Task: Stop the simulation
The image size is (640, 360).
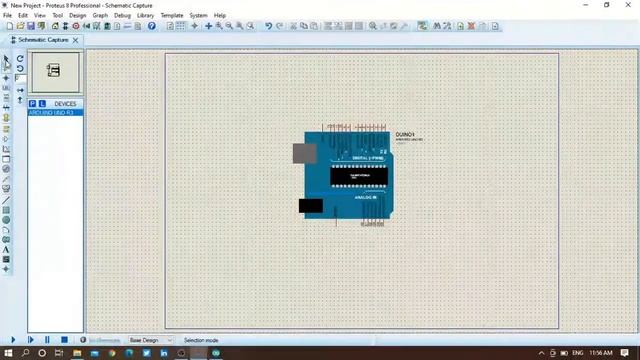Action: (x=64, y=340)
